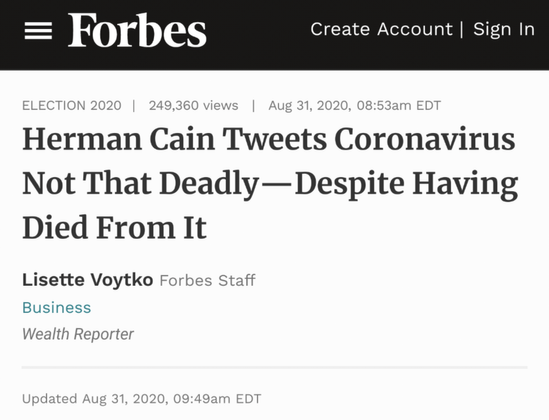549x420 pixels.
Task: Click the Updated Aug 31 timestamp
Action: tap(141, 399)
